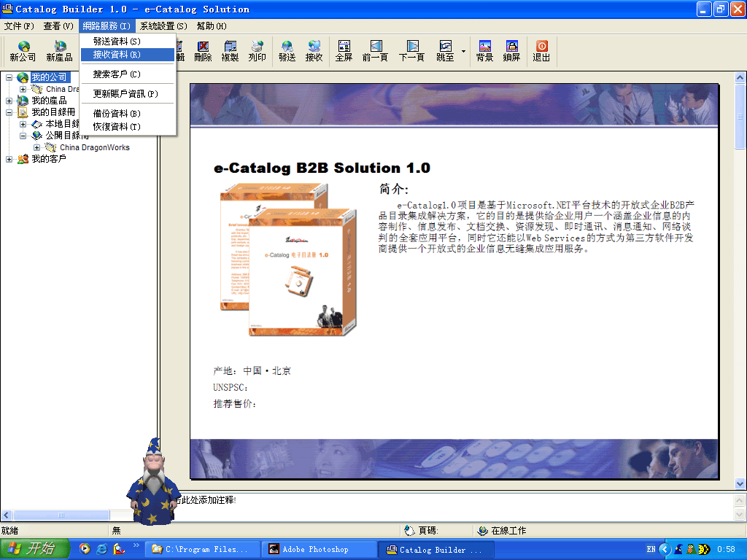Image resolution: width=747 pixels, height=560 pixels.
Task: Click the 複製 copy toolbar icon
Action: (230, 51)
